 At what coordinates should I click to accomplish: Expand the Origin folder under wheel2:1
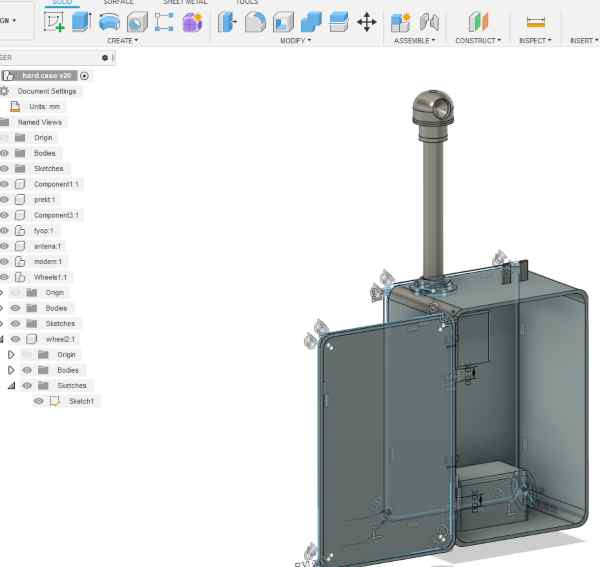pyautogui.click(x=11, y=355)
